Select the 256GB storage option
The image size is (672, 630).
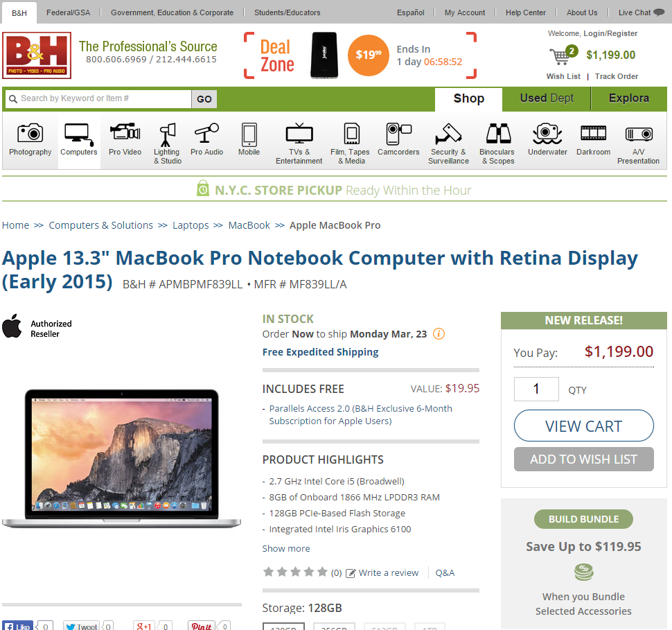[335, 627]
